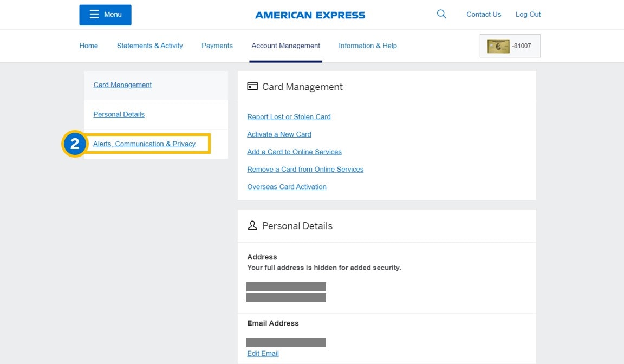624x364 pixels.
Task: Click Edit Email link
Action: 263,354
